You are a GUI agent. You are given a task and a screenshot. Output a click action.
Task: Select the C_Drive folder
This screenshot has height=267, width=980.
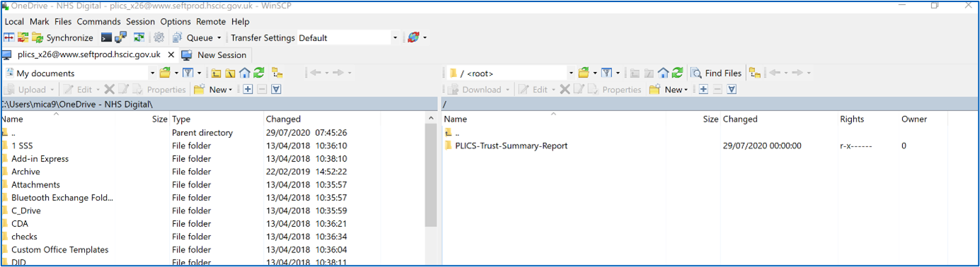[26, 210]
